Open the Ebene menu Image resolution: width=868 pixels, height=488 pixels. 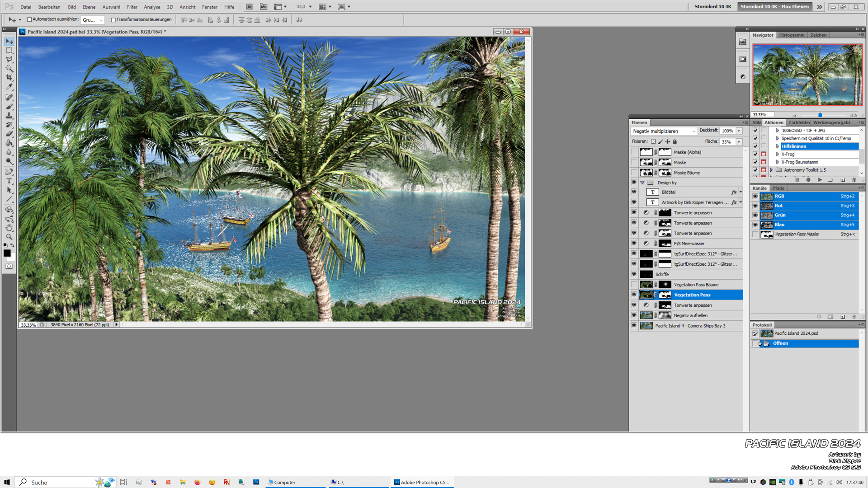89,7
